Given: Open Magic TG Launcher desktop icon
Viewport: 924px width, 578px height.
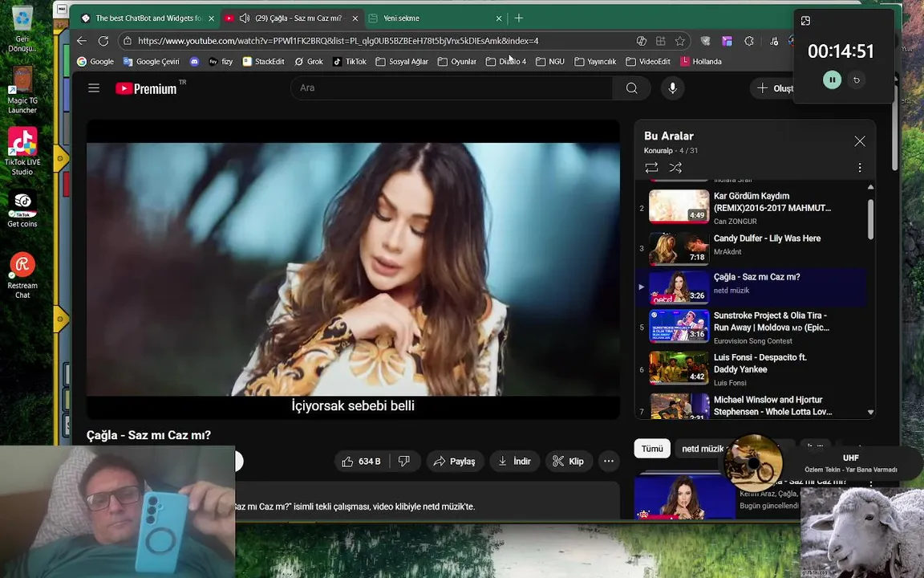Looking at the screenshot, I should point(22,90).
